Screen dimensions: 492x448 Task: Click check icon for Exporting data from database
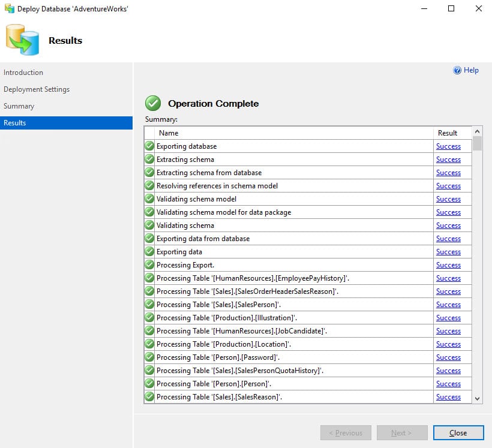click(x=149, y=238)
